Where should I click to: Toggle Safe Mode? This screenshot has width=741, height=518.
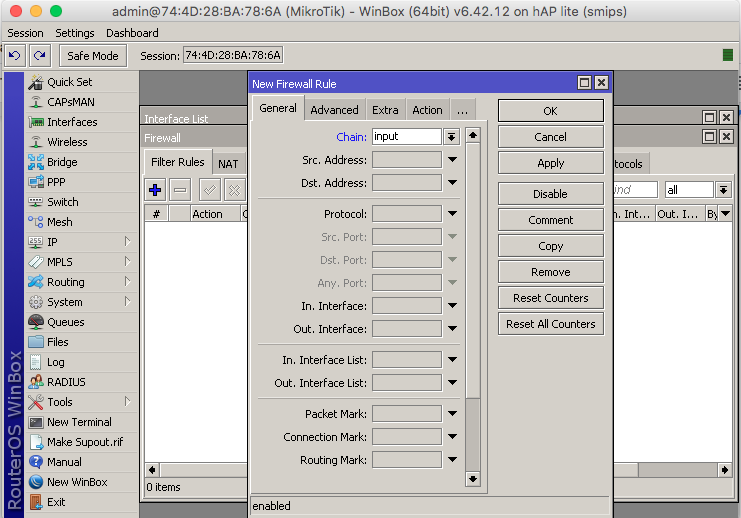93,56
